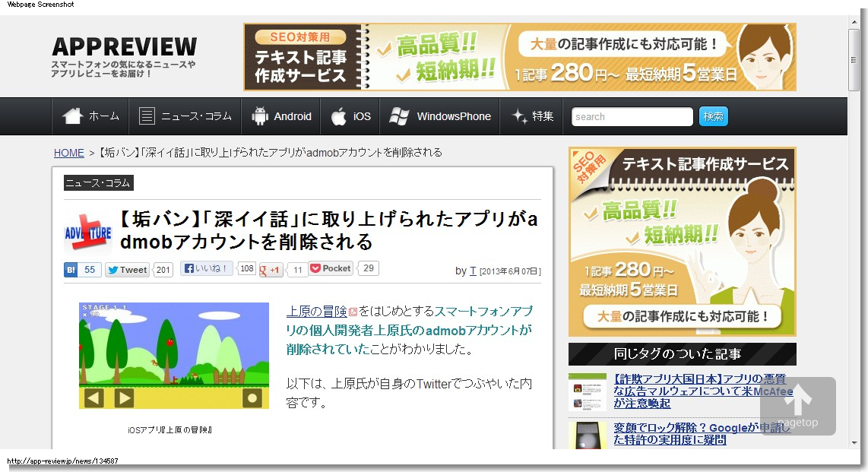The width and height of the screenshot is (868, 472).
Task: Click the Android robot icon in the navigation bar
Action: click(x=260, y=116)
